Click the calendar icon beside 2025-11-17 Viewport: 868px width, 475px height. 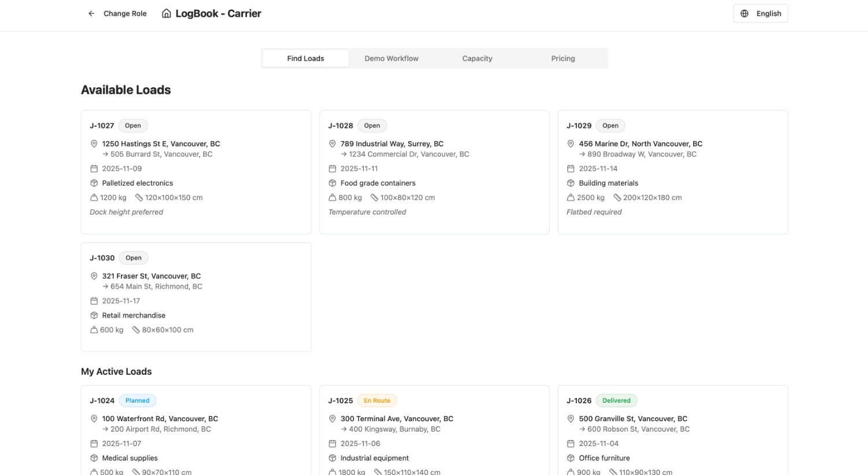coord(94,301)
